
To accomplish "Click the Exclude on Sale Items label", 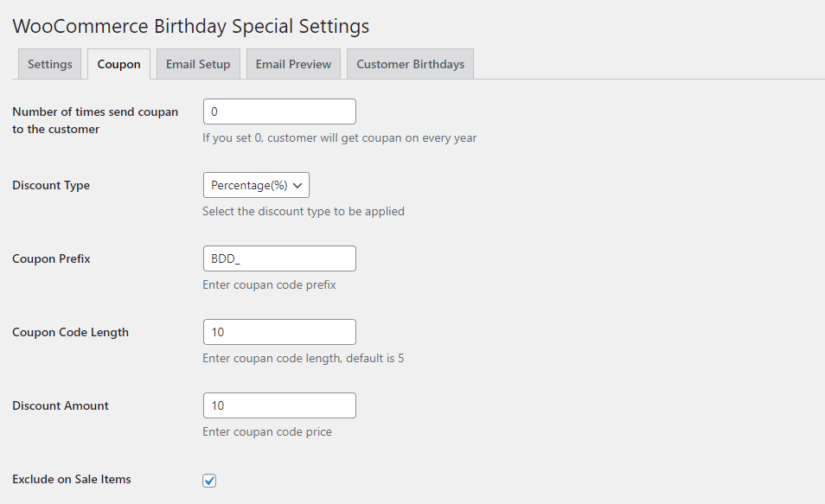I will coord(72,479).
